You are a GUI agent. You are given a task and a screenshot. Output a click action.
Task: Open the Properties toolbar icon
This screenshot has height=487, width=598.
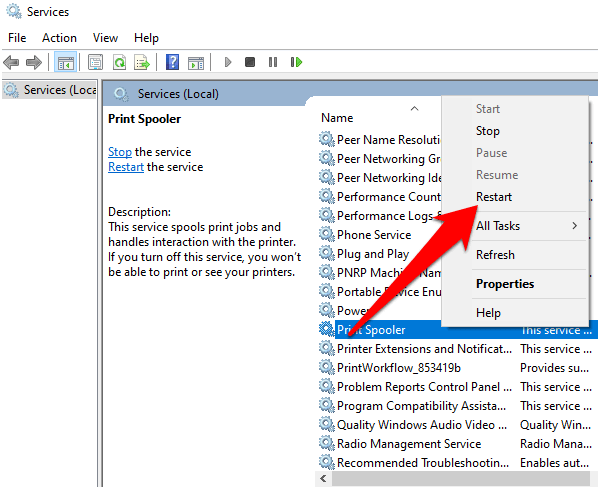[95, 62]
